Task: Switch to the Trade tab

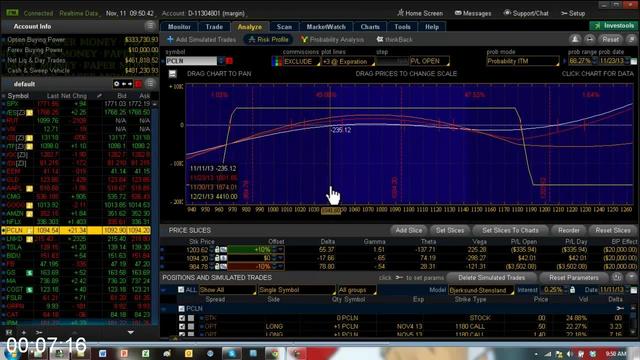Action: click(214, 27)
